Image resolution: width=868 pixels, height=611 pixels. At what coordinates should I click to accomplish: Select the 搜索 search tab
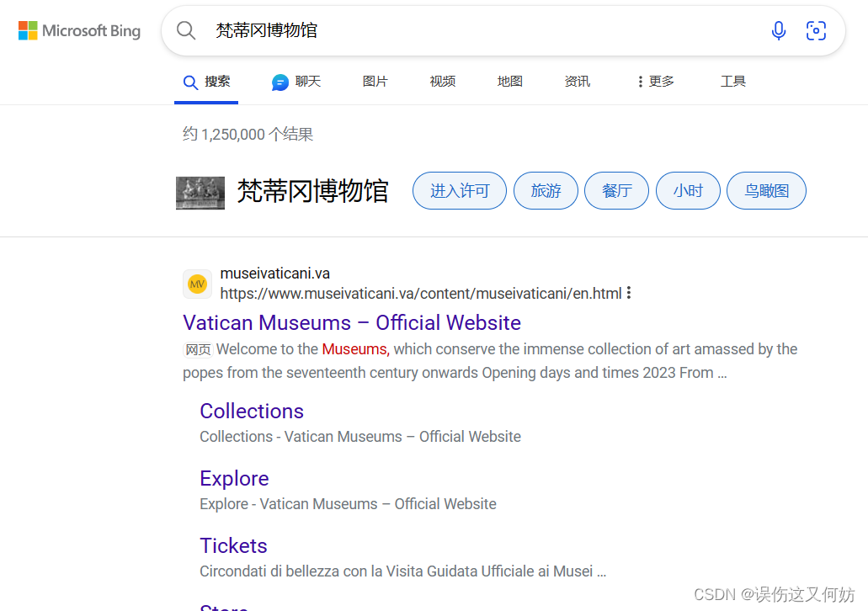click(x=206, y=82)
